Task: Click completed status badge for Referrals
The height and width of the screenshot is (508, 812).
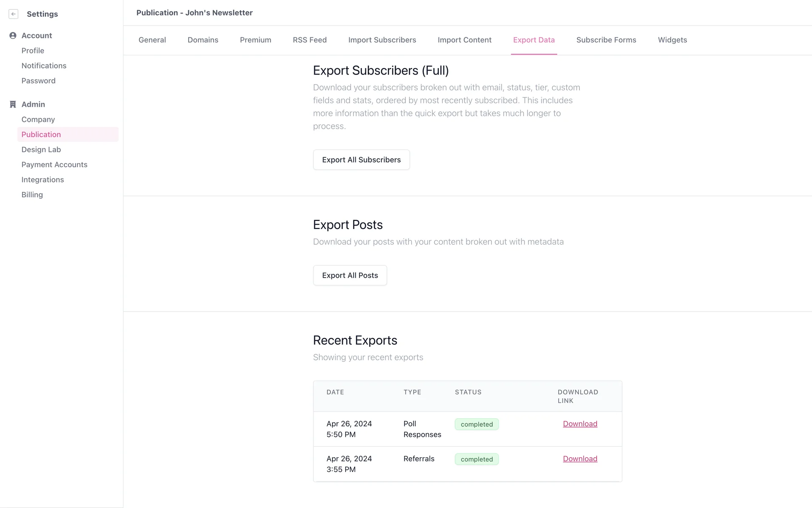Action: coord(477,459)
